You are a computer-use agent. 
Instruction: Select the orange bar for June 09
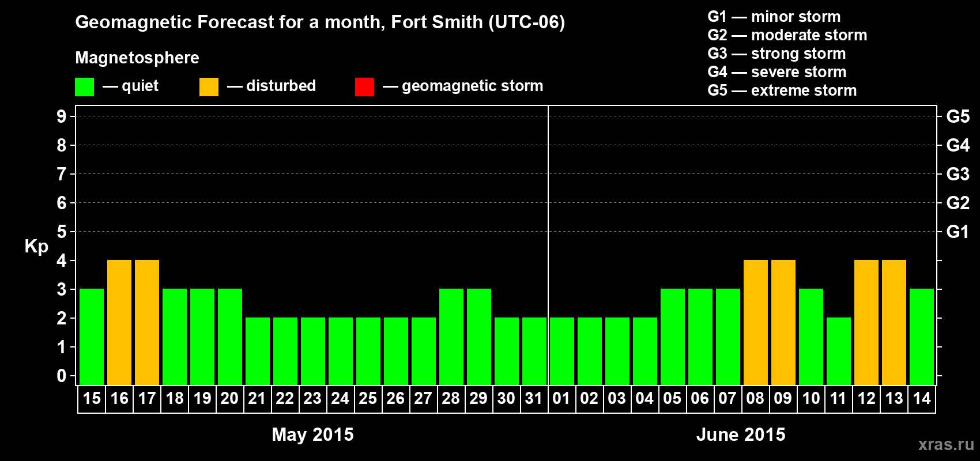[x=783, y=322]
